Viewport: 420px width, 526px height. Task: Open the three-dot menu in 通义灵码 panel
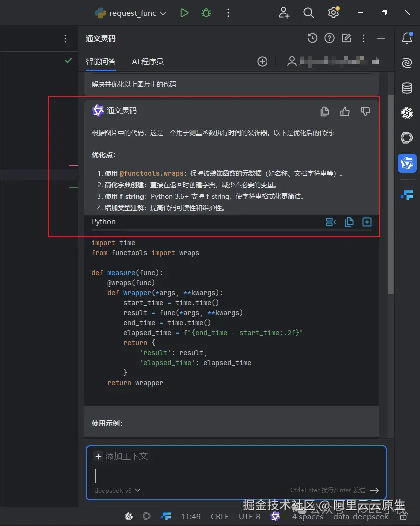tap(364, 38)
